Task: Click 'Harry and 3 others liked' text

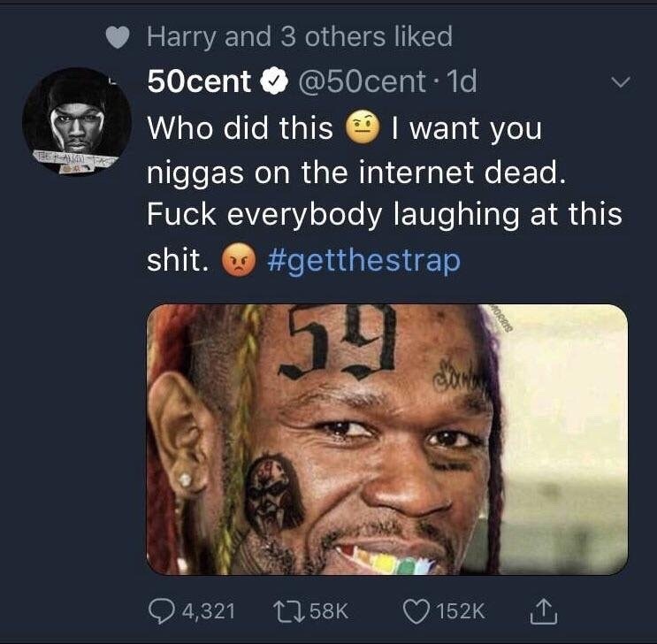Action: point(299,37)
